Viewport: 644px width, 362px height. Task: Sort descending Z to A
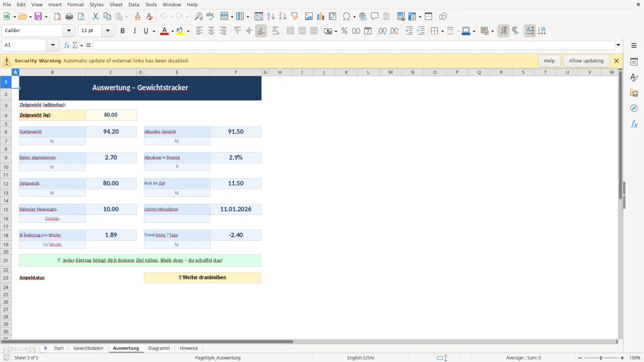pyautogui.click(x=282, y=17)
